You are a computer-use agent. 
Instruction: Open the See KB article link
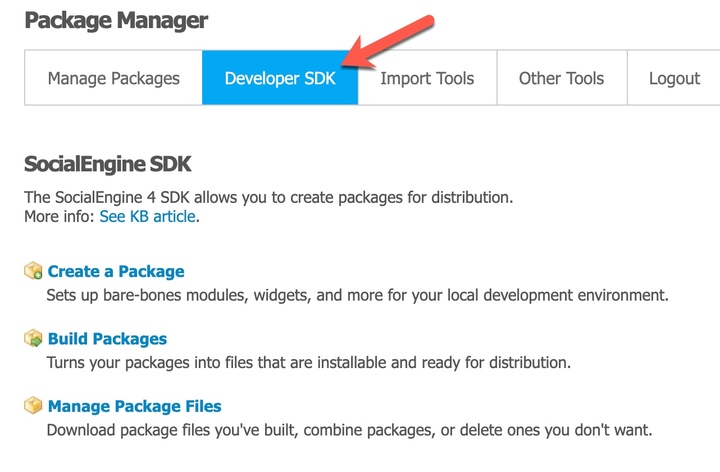pos(147,216)
